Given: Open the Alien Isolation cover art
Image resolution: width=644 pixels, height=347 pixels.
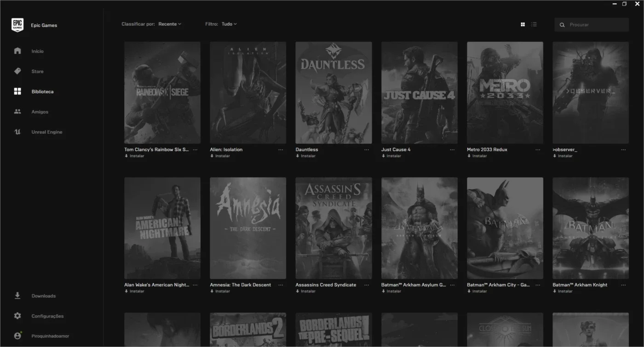Looking at the screenshot, I should click(x=248, y=93).
